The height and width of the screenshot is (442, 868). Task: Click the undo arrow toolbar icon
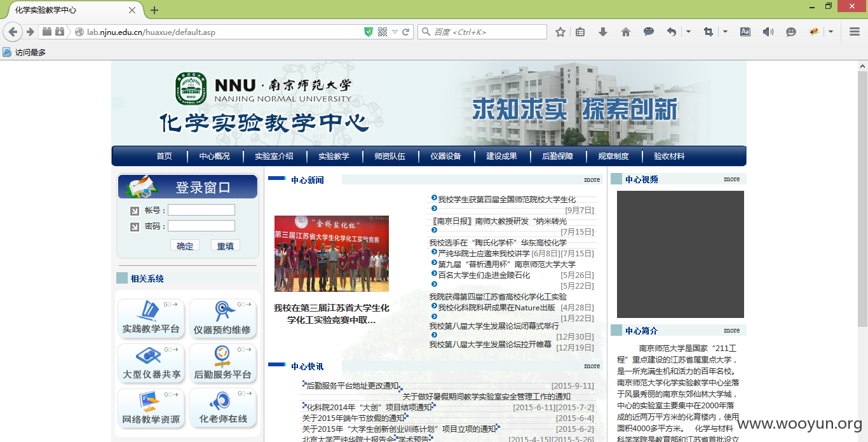pyautogui.click(x=672, y=32)
